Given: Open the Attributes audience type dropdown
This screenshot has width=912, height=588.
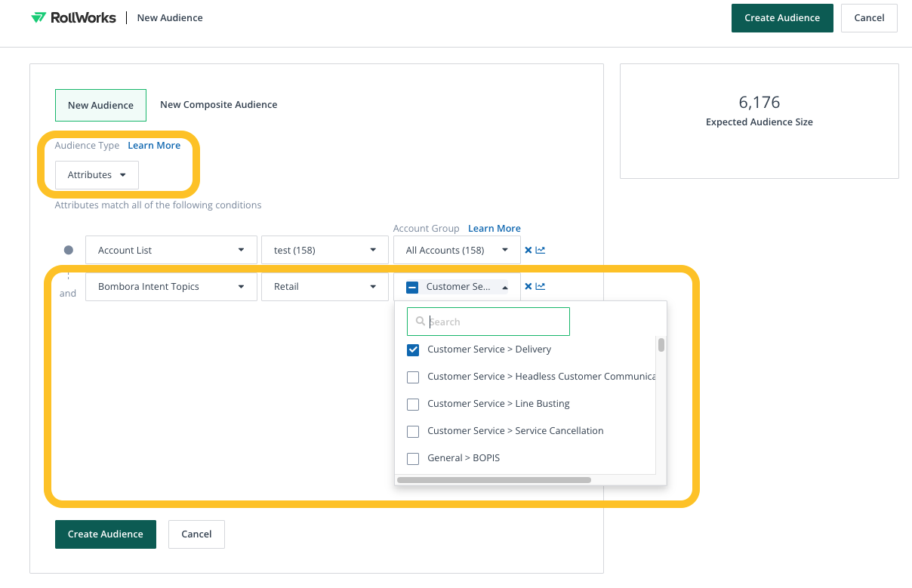Looking at the screenshot, I should (97, 174).
